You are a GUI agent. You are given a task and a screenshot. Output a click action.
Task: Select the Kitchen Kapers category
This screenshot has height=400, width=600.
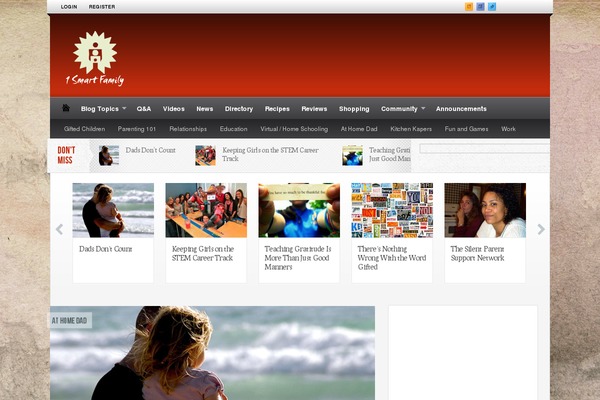click(411, 129)
